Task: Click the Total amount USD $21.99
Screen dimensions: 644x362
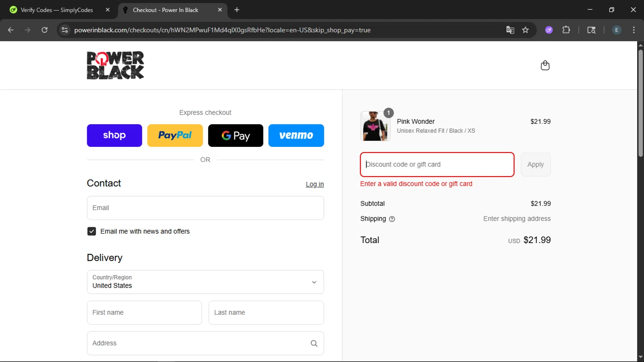Action: click(x=529, y=240)
